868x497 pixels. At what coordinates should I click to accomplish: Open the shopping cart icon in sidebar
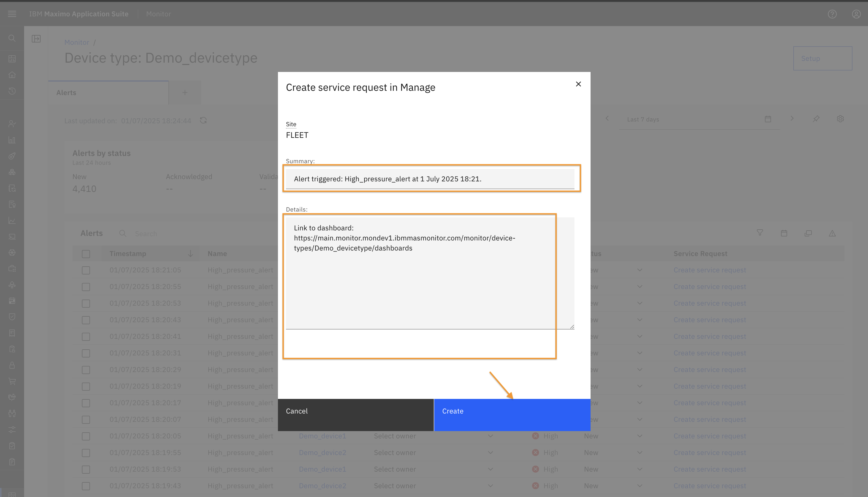[x=12, y=381]
